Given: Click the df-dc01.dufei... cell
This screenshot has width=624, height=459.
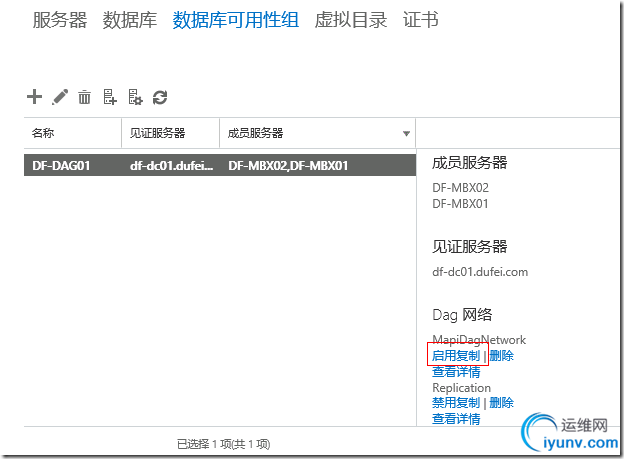Looking at the screenshot, I should pyautogui.click(x=172, y=165).
